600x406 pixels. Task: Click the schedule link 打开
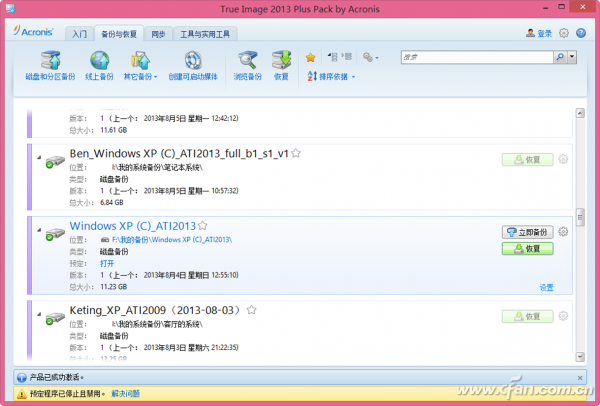point(107,263)
